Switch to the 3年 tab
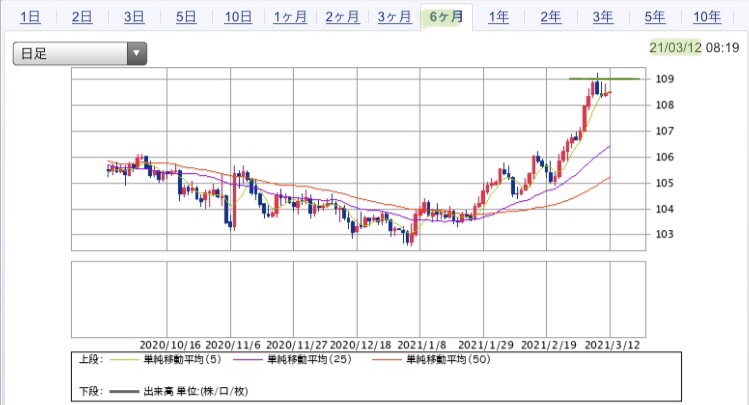The height and width of the screenshot is (405, 749). tap(602, 17)
